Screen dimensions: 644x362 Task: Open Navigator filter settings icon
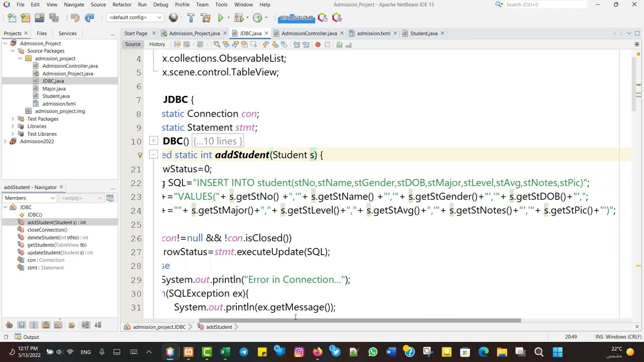point(110,198)
